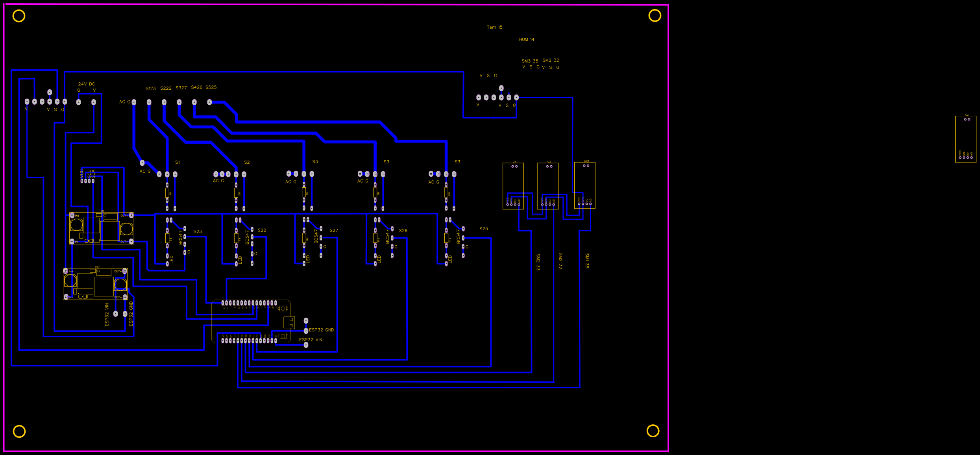Click the pad beside 'ESP32 GND' near the module
This screenshot has height=455, width=980.
coord(306,331)
